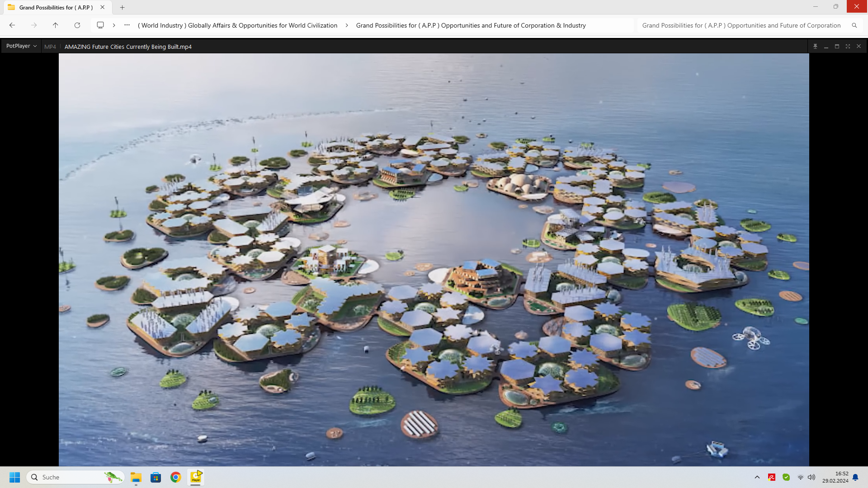The image size is (868, 488).
Task: Switch PotPlayer to fullscreen mode
Action: [848, 47]
